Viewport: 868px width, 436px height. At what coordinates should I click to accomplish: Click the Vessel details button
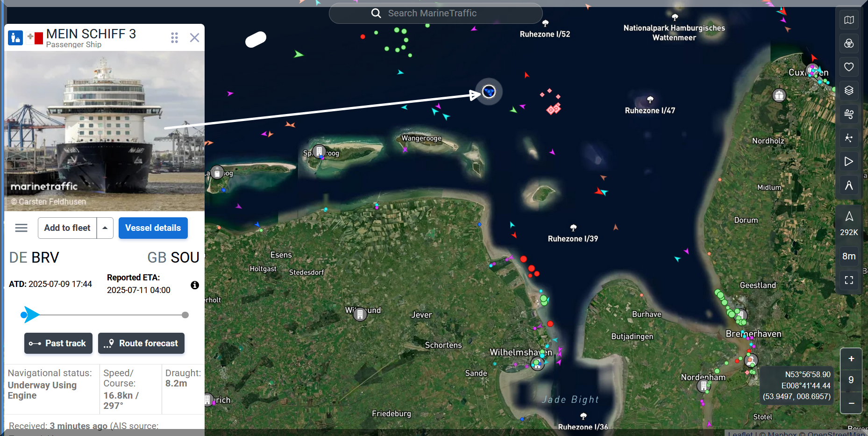153,228
